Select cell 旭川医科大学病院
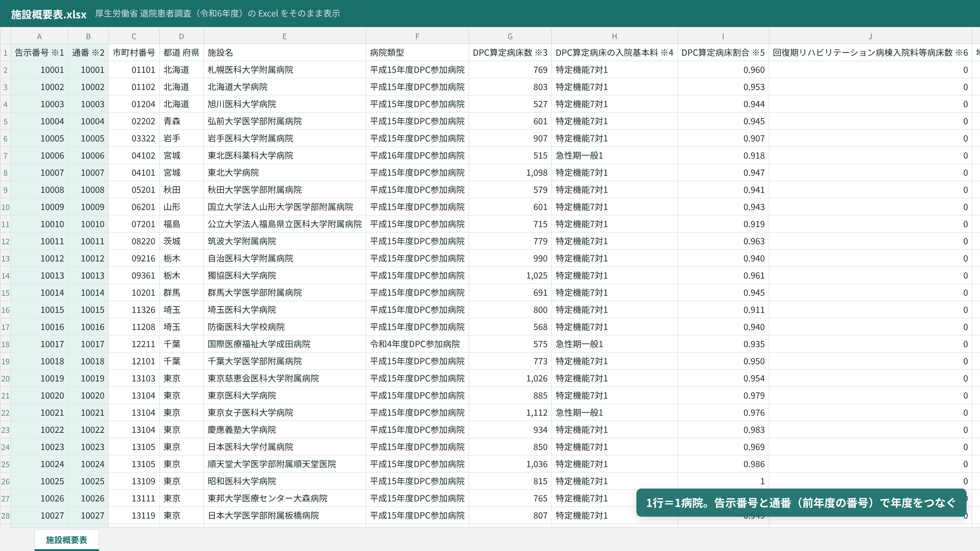Viewport: 980px width, 551px height. click(x=285, y=104)
